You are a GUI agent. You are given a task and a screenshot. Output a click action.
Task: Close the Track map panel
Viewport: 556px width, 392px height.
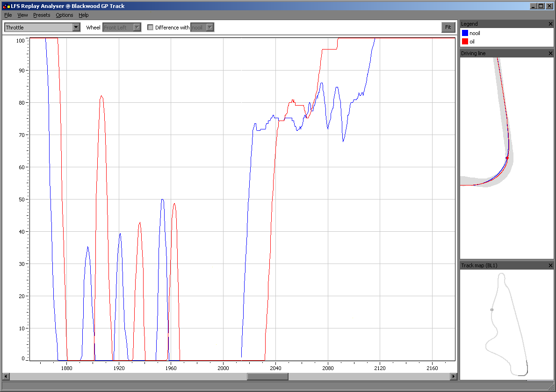[550, 265]
